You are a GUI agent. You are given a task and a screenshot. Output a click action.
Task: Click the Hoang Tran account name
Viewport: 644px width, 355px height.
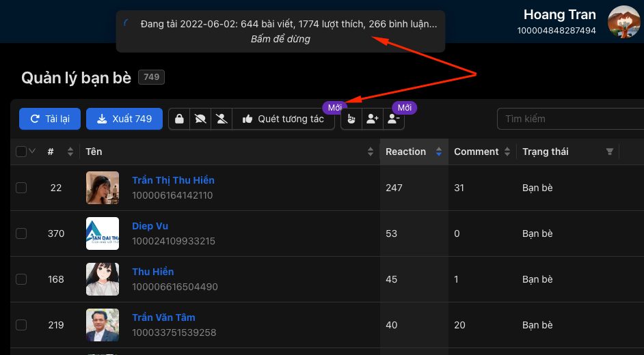tap(559, 15)
